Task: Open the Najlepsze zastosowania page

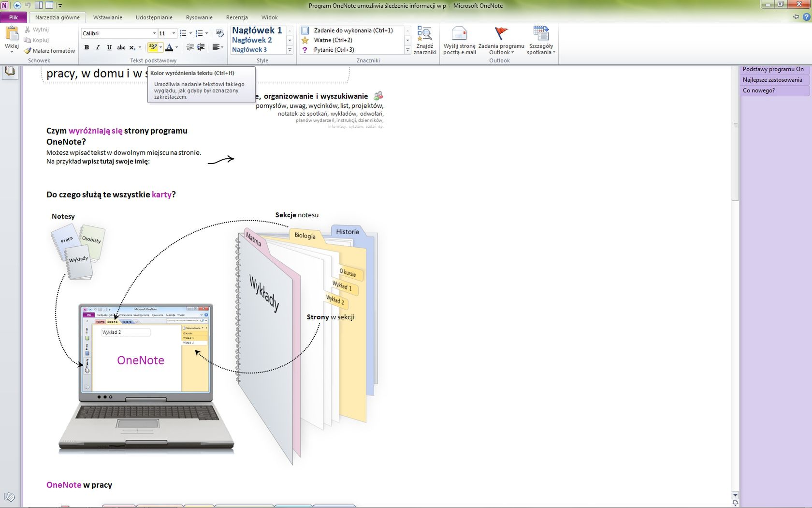Action: [x=772, y=80]
